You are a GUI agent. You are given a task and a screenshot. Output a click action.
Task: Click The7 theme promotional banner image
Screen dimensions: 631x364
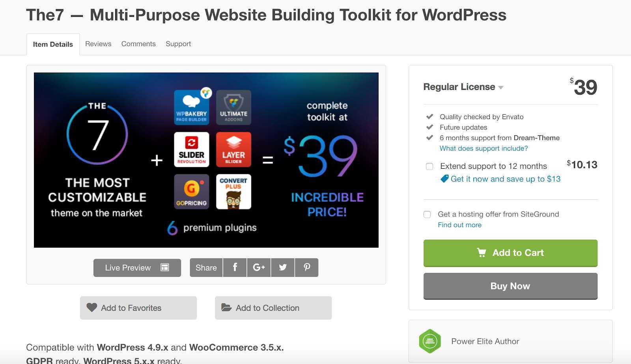pos(206,160)
